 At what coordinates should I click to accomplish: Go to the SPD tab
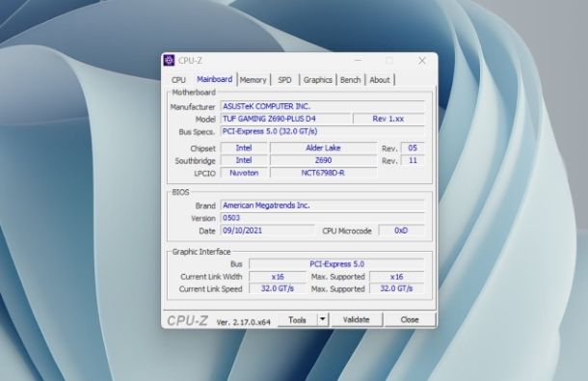point(284,80)
